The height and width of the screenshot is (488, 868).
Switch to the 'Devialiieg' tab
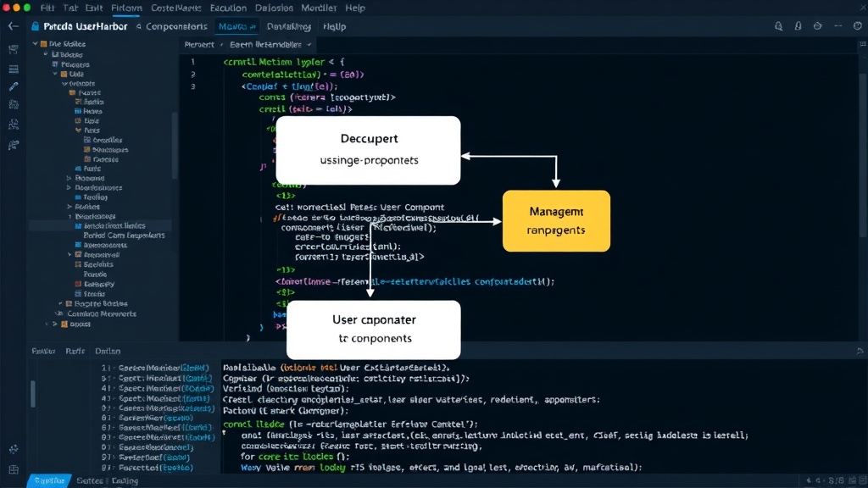click(x=288, y=26)
